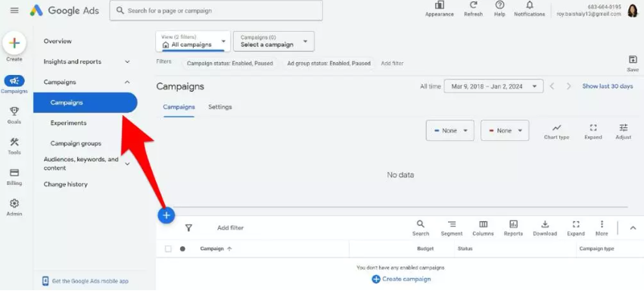The width and height of the screenshot is (644, 294).
Task: Click the Budget column header
Action: [425, 249]
